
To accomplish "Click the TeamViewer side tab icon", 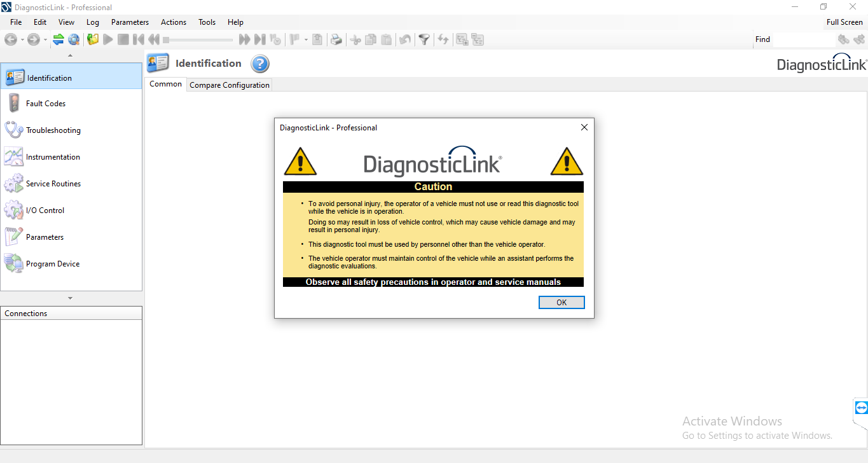I will [x=861, y=408].
